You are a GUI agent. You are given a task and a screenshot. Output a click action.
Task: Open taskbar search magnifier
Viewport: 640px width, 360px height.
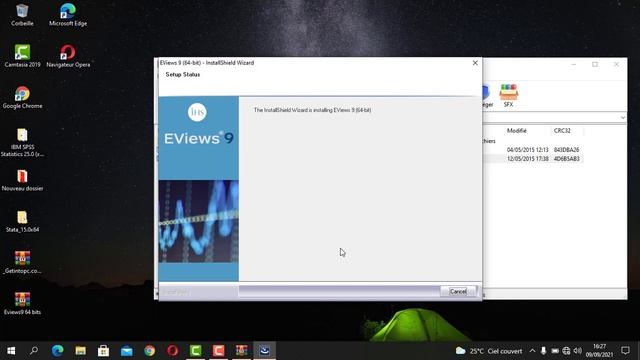point(34,351)
